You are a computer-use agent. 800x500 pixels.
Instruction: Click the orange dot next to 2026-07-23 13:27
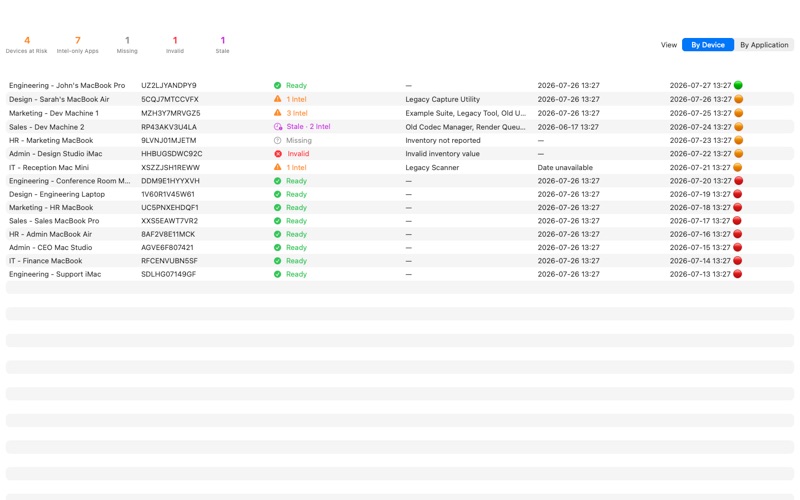coord(738,140)
